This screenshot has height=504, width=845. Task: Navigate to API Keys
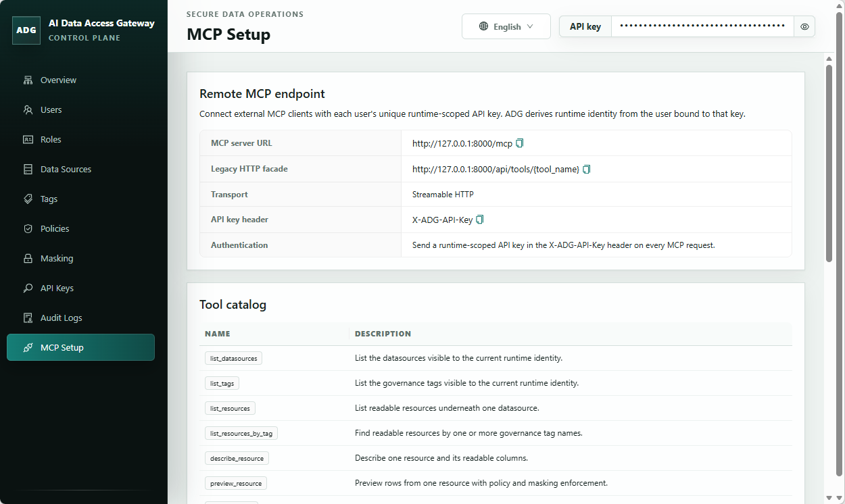pos(80,288)
